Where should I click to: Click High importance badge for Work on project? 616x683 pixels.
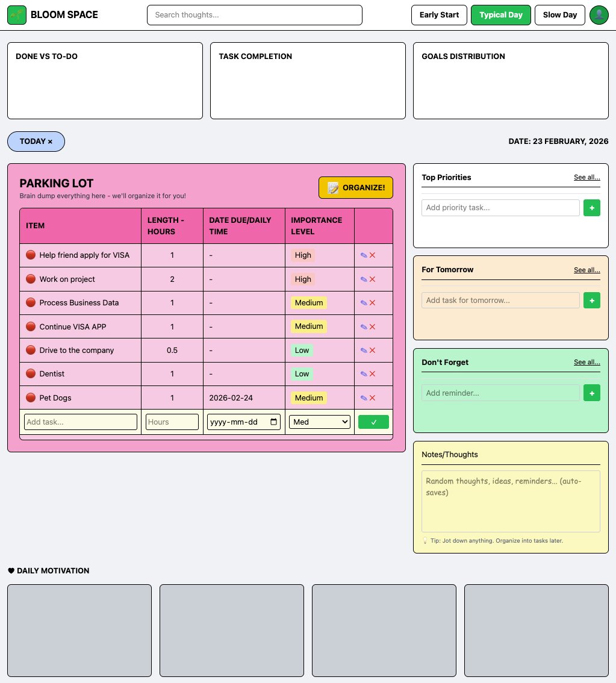pyautogui.click(x=303, y=279)
